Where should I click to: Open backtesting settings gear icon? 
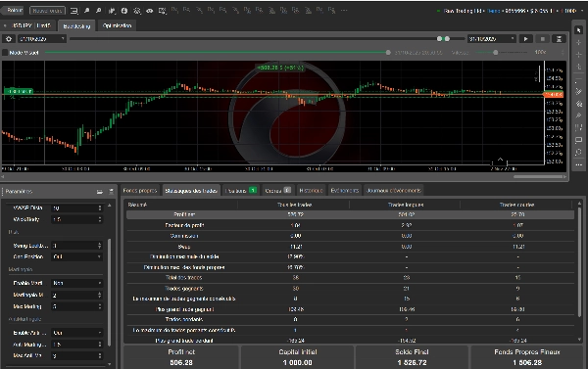pyautogui.click(x=9, y=39)
